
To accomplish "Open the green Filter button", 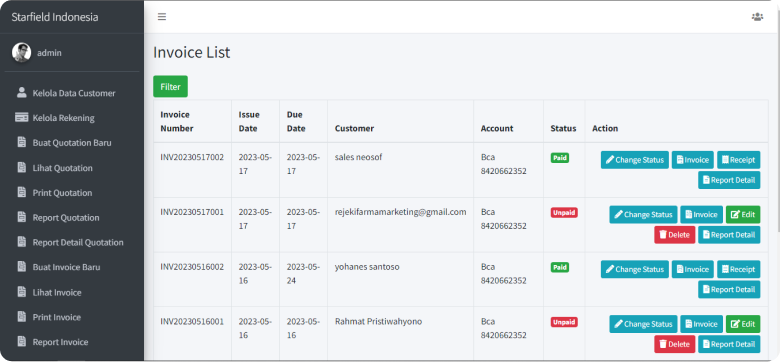I will (x=170, y=87).
